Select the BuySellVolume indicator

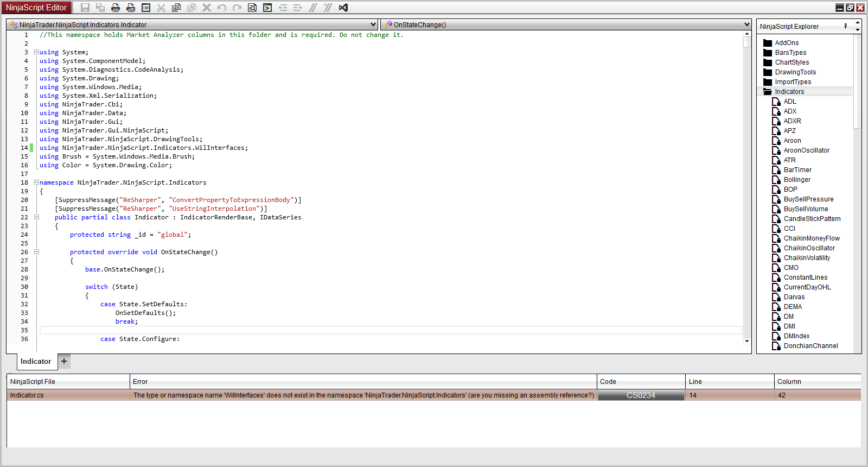click(x=806, y=209)
